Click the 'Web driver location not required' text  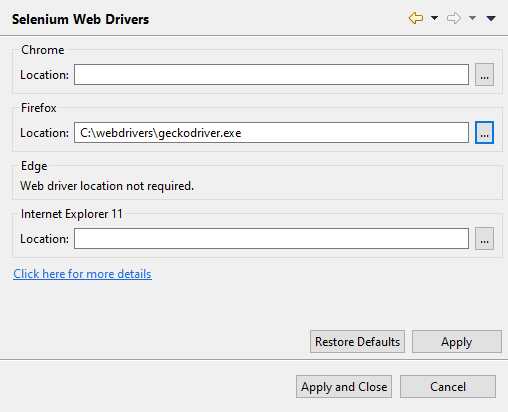(107, 186)
